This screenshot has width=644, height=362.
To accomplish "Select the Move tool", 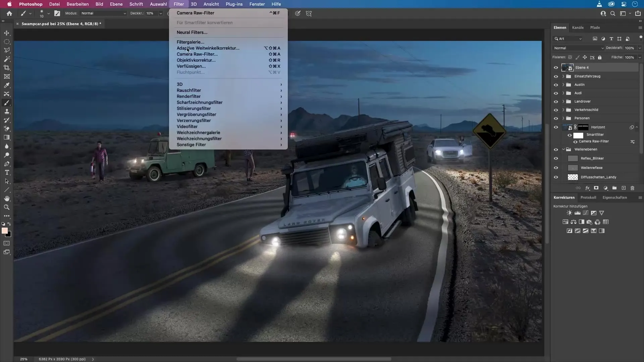I will (7, 33).
